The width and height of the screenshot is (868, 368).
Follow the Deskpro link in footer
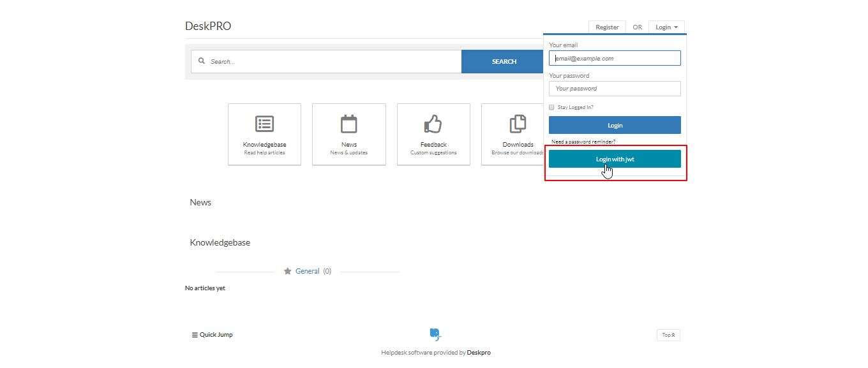(479, 352)
